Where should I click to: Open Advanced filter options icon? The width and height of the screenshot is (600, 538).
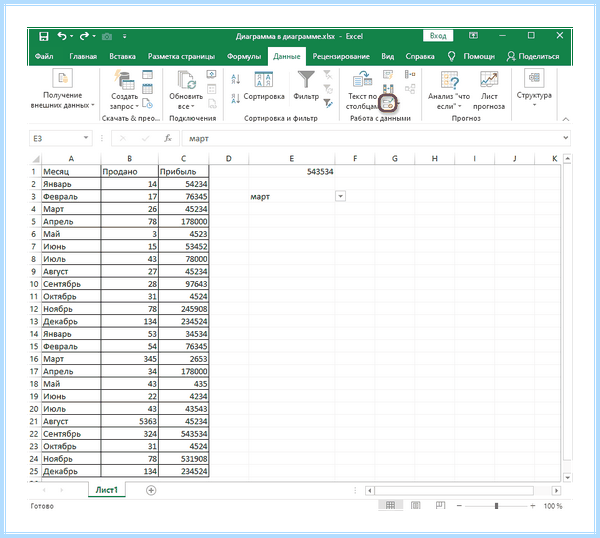coord(328,103)
